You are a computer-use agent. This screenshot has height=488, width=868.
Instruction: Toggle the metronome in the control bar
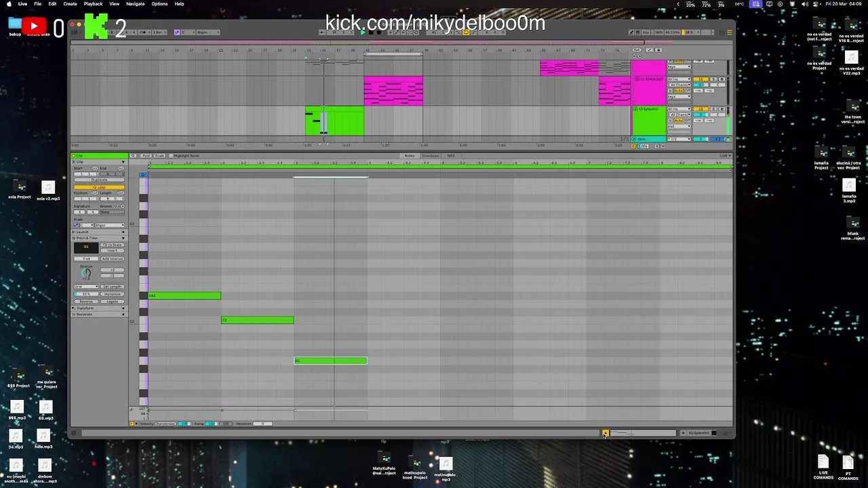click(x=144, y=32)
